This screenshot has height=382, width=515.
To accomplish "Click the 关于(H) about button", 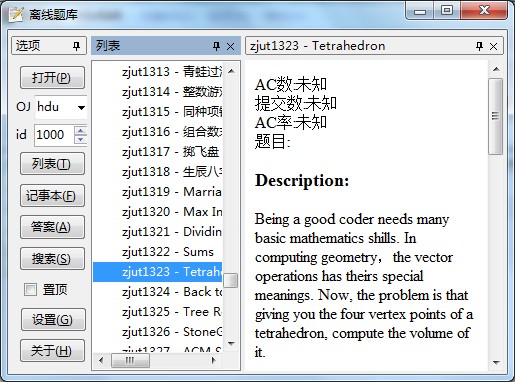I will click(x=52, y=350).
